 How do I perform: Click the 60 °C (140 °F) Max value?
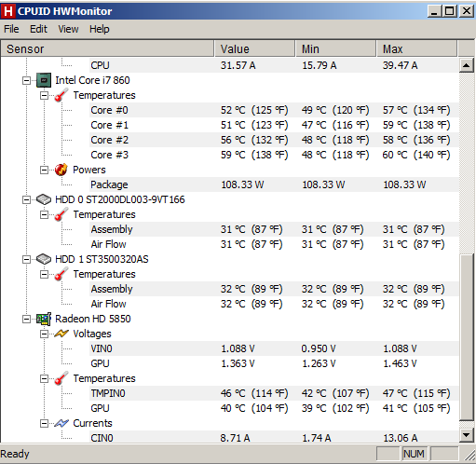pyautogui.click(x=416, y=155)
